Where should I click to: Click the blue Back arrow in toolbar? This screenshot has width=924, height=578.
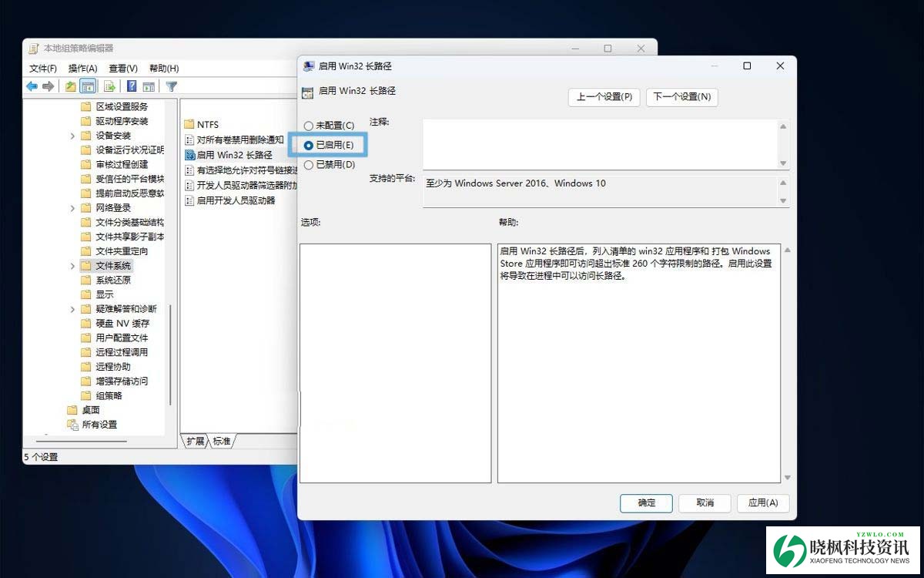pyautogui.click(x=32, y=86)
